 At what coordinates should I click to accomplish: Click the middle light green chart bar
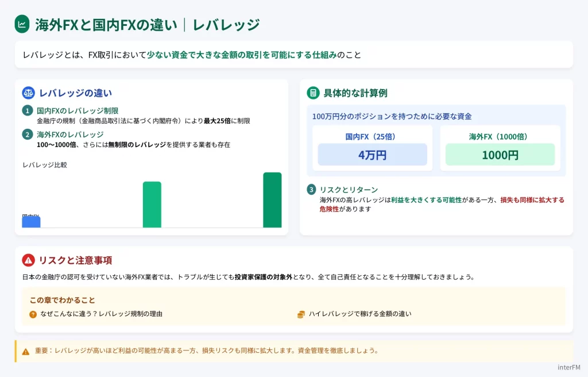152,205
